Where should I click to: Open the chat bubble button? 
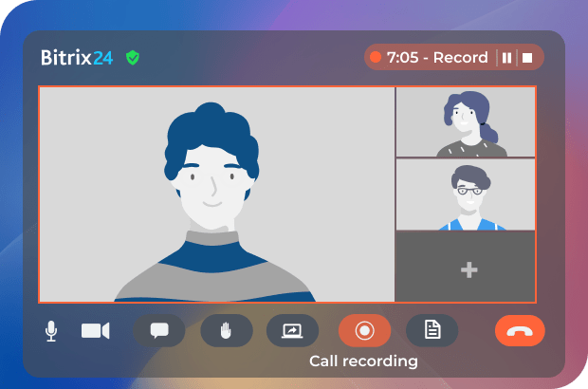tap(159, 330)
